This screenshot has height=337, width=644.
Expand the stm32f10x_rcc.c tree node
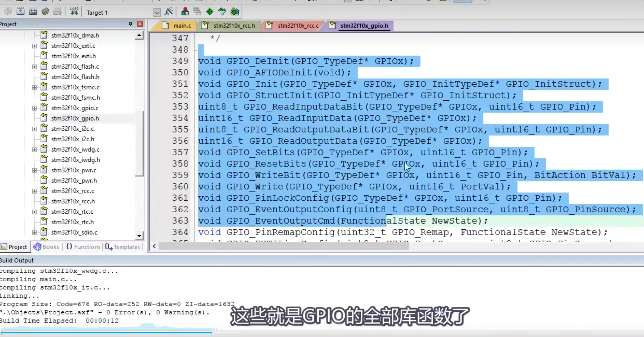tap(34, 191)
